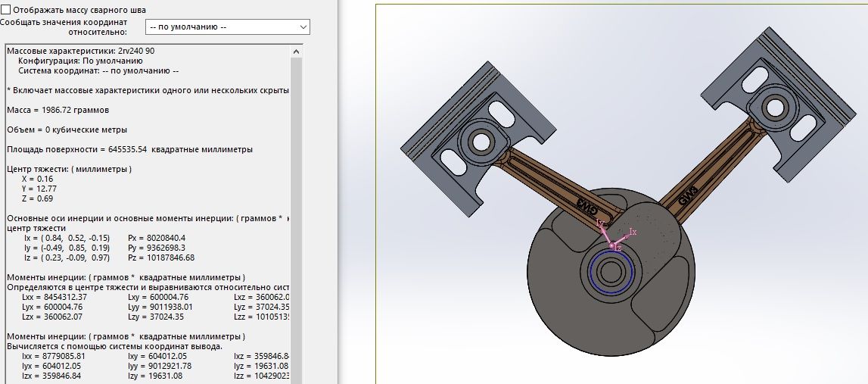Click the right piston's wrist pin

[x=775, y=108]
